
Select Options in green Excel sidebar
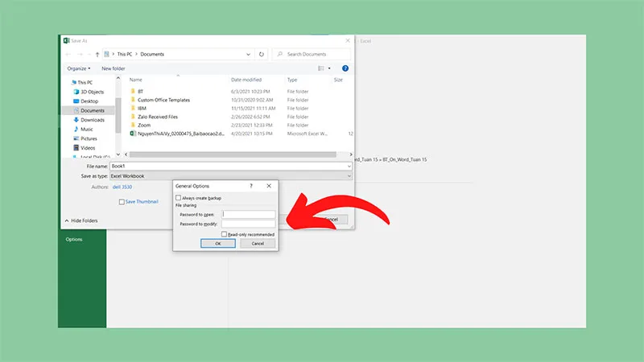coord(74,239)
